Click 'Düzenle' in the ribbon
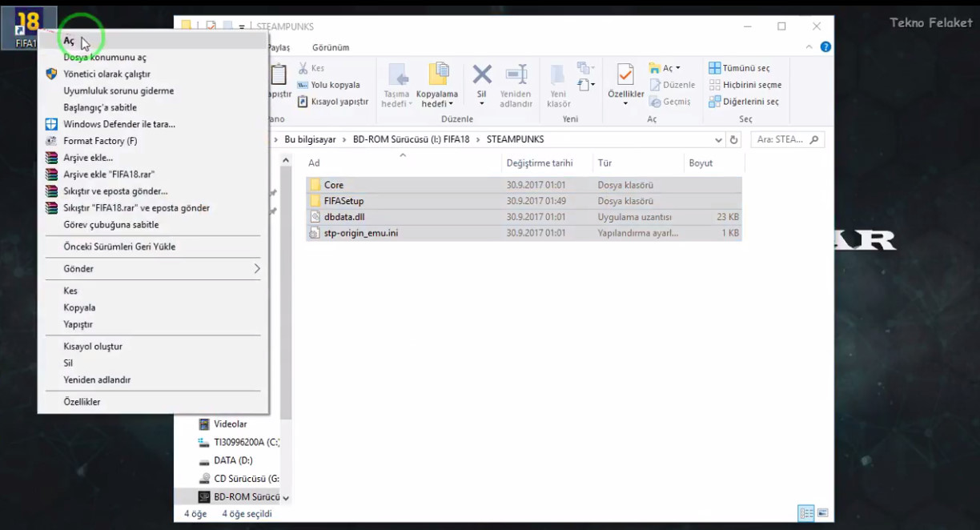Screen dimensions: 980x530 click(673, 85)
